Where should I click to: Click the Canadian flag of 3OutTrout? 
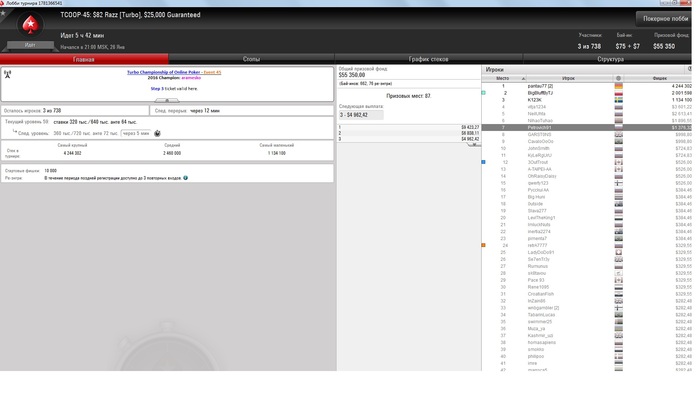click(x=618, y=162)
